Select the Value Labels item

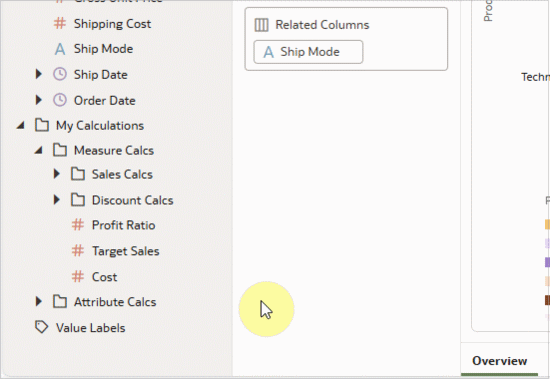point(90,328)
